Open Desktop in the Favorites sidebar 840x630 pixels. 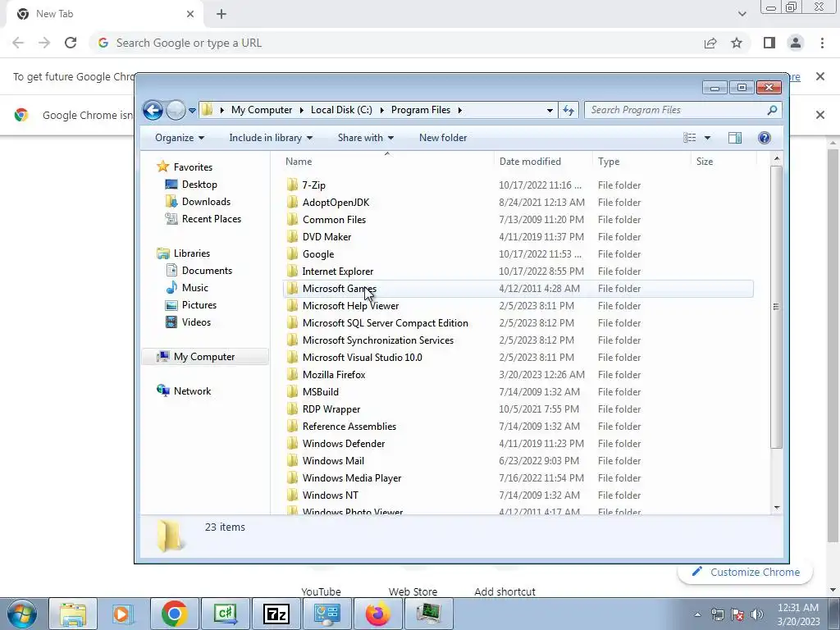(x=199, y=185)
